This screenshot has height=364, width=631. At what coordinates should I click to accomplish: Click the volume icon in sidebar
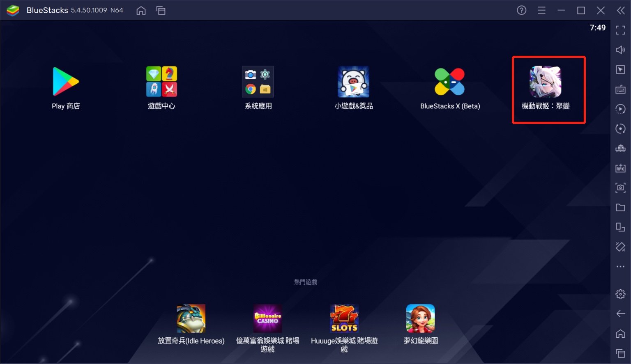click(621, 50)
